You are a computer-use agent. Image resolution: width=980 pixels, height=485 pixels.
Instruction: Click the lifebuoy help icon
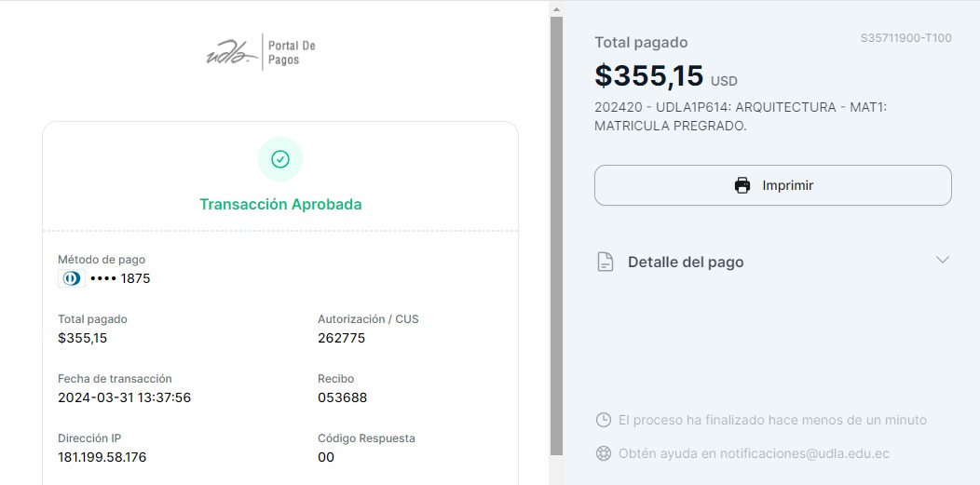coord(603,454)
